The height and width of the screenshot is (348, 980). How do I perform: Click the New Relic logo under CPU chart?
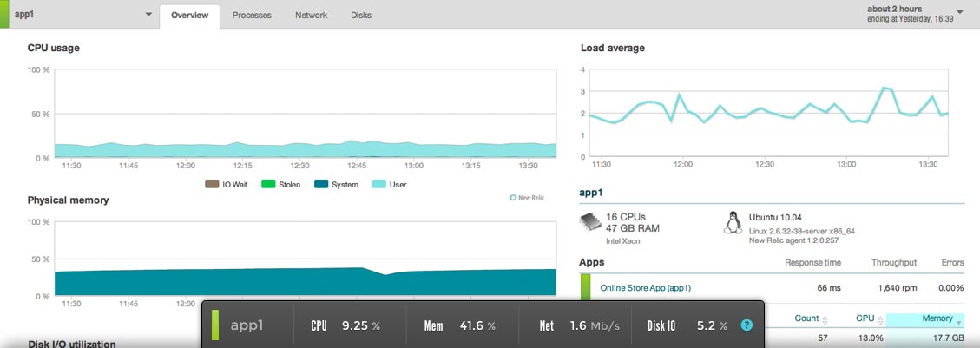(x=527, y=197)
